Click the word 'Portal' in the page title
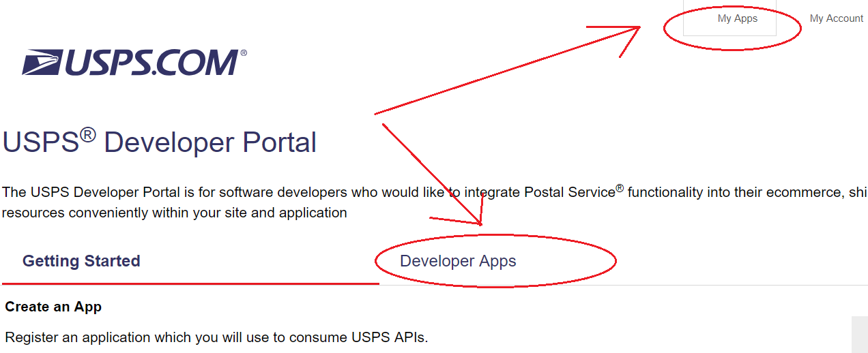Screen dimensions: 868x353 [x=280, y=142]
